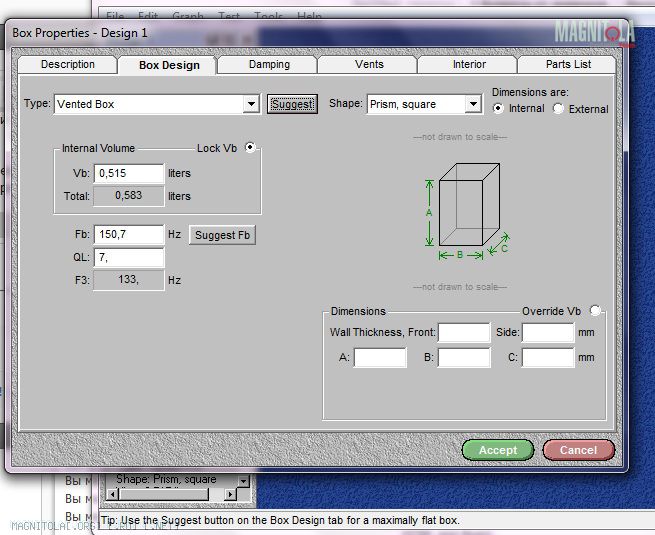Select the Interior tab
The height and width of the screenshot is (535, 655).
pos(468,65)
